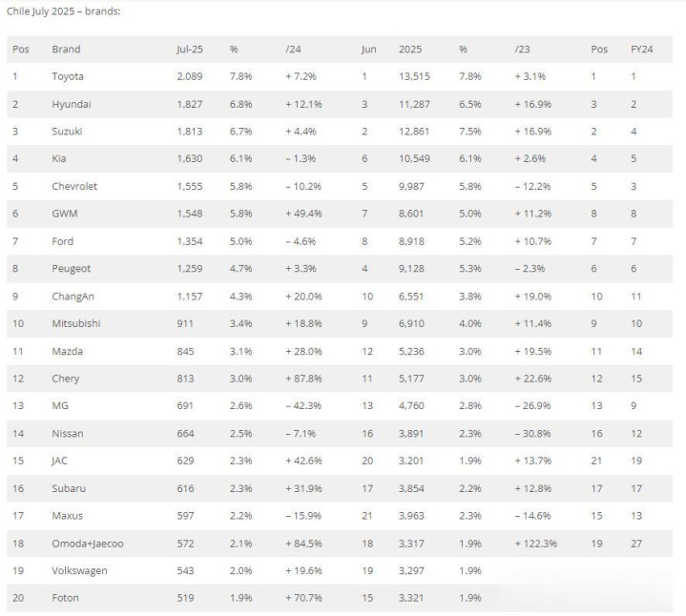
Task: Click Peugeot in the table
Action: point(71,269)
